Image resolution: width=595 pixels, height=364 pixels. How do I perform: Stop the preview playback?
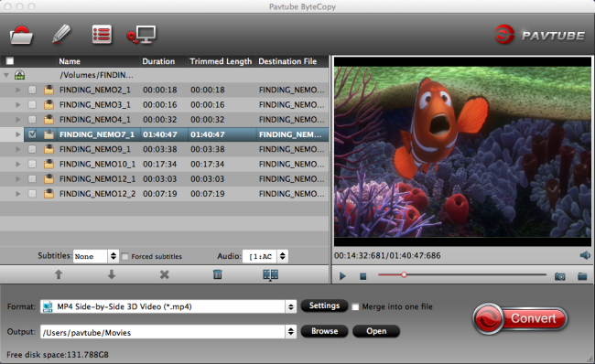[363, 276]
